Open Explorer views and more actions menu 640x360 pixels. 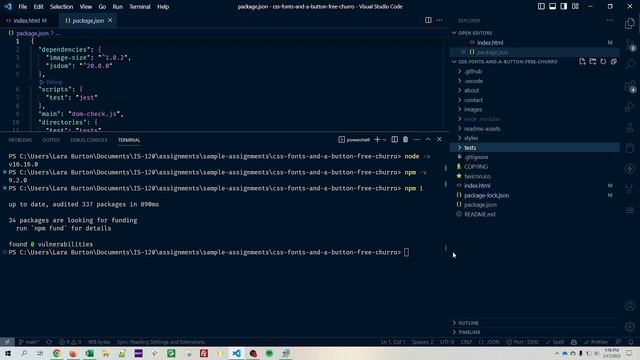pyautogui.click(x=610, y=20)
